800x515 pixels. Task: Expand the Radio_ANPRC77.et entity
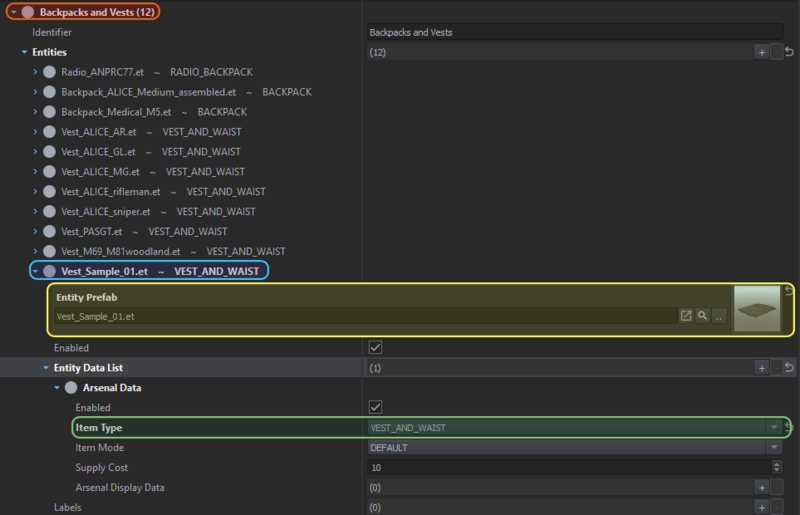(x=36, y=72)
